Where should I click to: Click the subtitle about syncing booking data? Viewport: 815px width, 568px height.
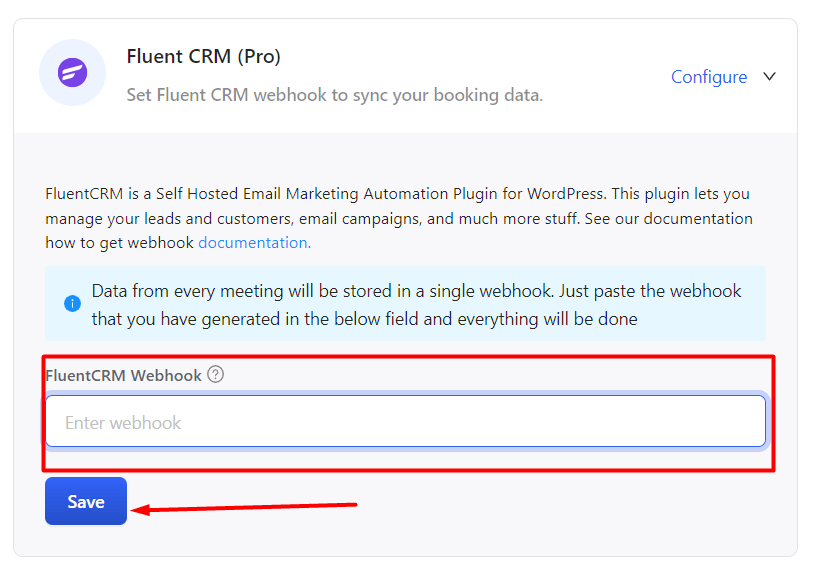(x=335, y=95)
